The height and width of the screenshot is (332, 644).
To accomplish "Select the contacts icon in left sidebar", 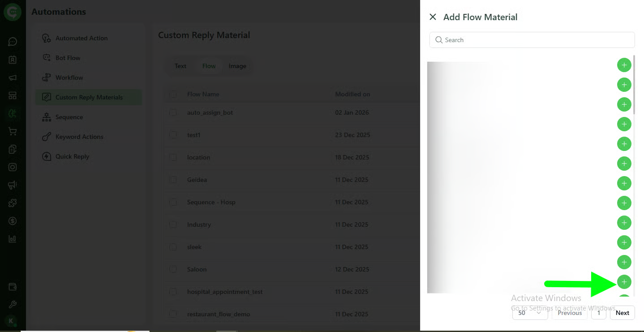I will click(13, 59).
